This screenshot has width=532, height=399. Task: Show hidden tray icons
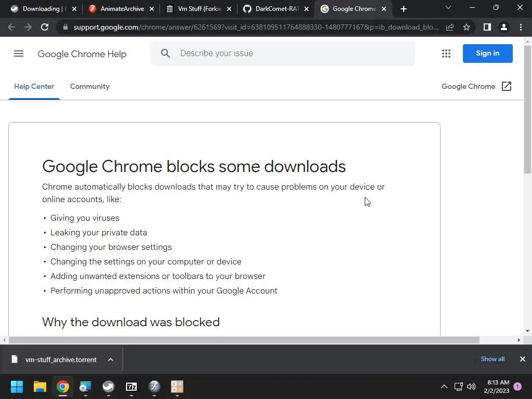[x=444, y=387]
